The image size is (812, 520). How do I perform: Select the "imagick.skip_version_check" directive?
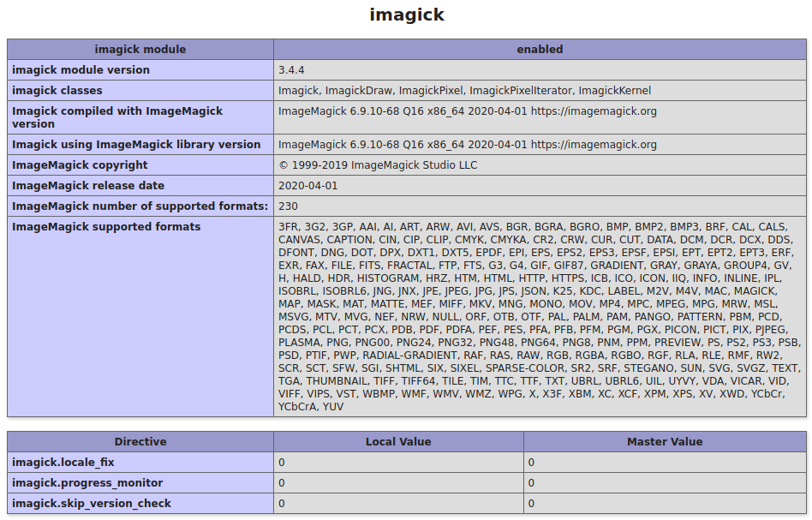pyautogui.click(x=92, y=504)
